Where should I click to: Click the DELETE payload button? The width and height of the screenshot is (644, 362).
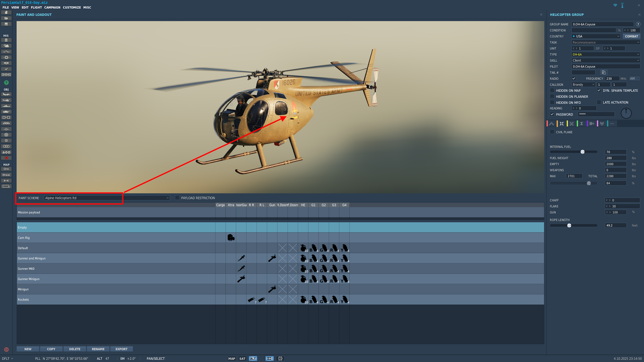(75, 349)
